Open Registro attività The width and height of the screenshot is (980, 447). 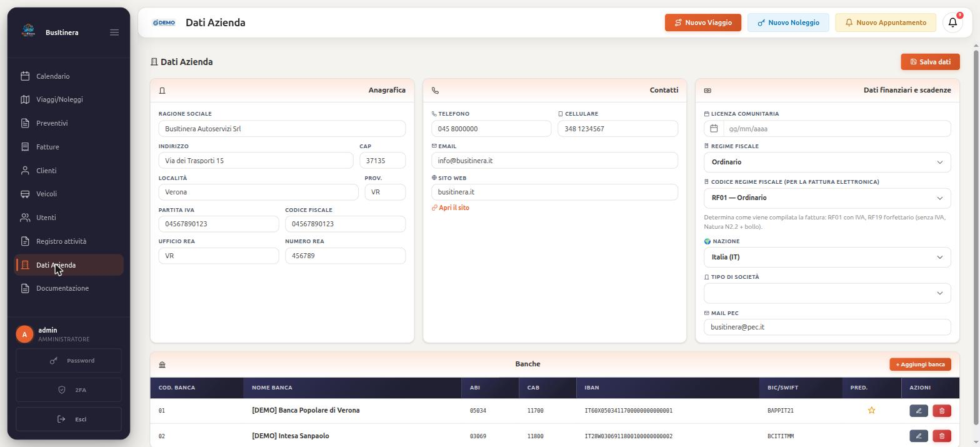pyautogui.click(x=69, y=241)
